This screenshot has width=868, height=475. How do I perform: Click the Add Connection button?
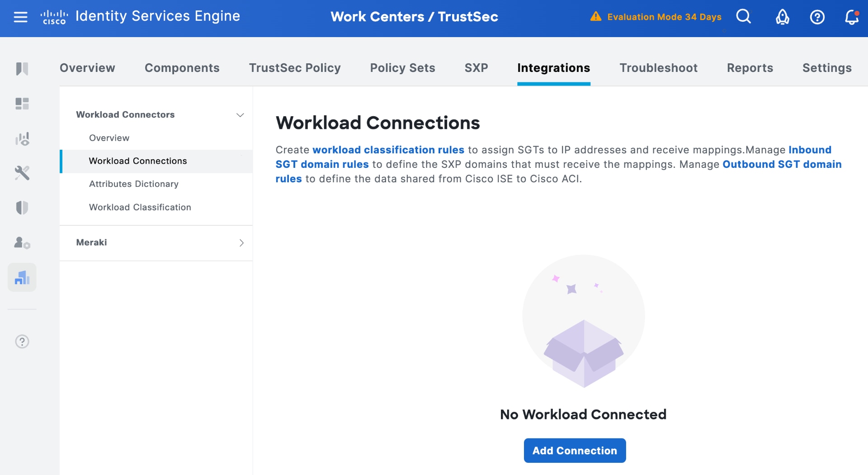coord(575,450)
